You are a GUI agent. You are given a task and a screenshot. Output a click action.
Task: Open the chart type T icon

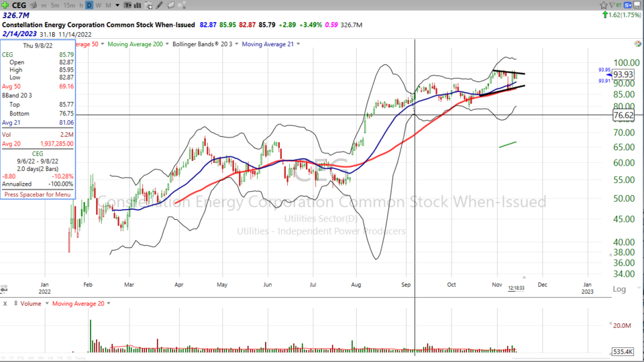(127, 5)
